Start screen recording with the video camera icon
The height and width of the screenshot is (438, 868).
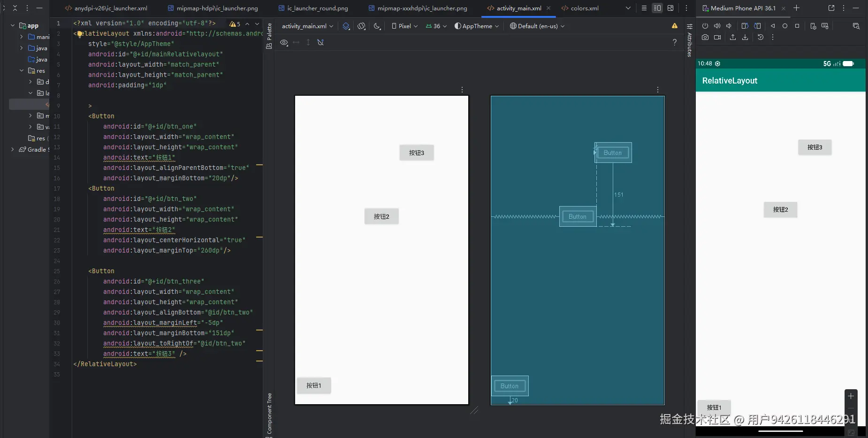coord(717,38)
